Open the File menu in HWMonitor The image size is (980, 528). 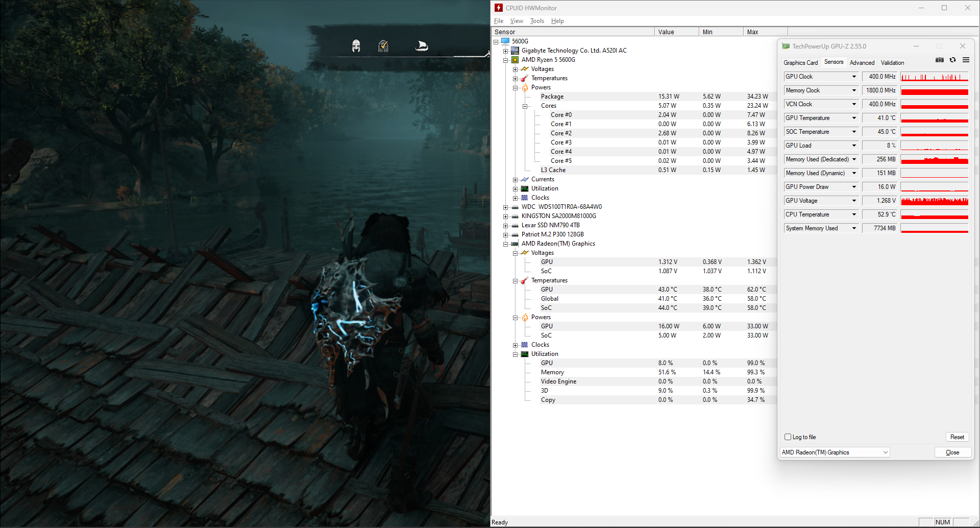(x=499, y=21)
